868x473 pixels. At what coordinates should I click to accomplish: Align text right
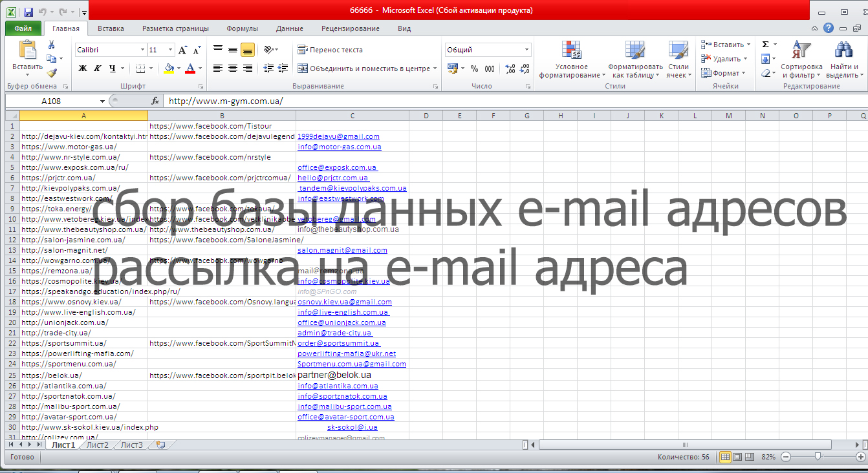point(248,68)
